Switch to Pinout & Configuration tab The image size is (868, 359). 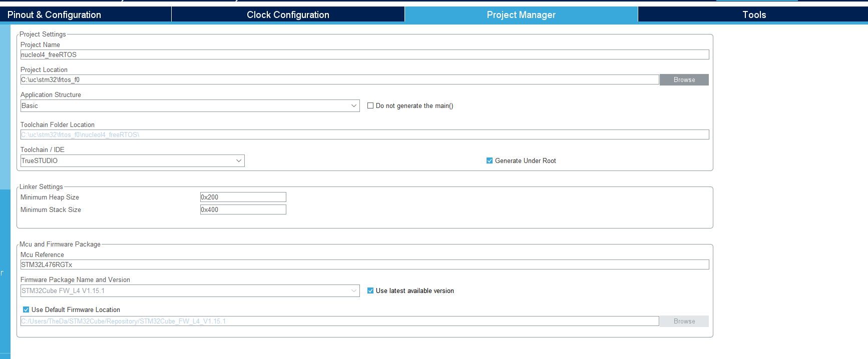click(x=54, y=14)
